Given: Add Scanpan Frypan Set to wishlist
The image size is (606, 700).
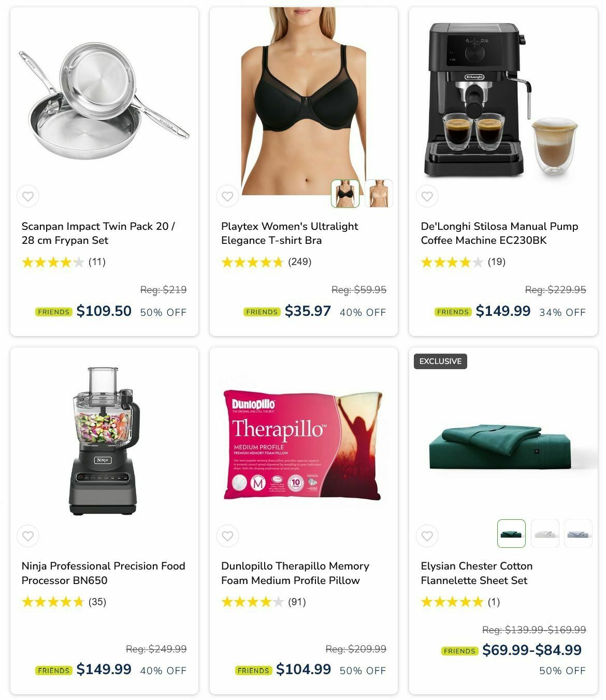Looking at the screenshot, I should (28, 196).
